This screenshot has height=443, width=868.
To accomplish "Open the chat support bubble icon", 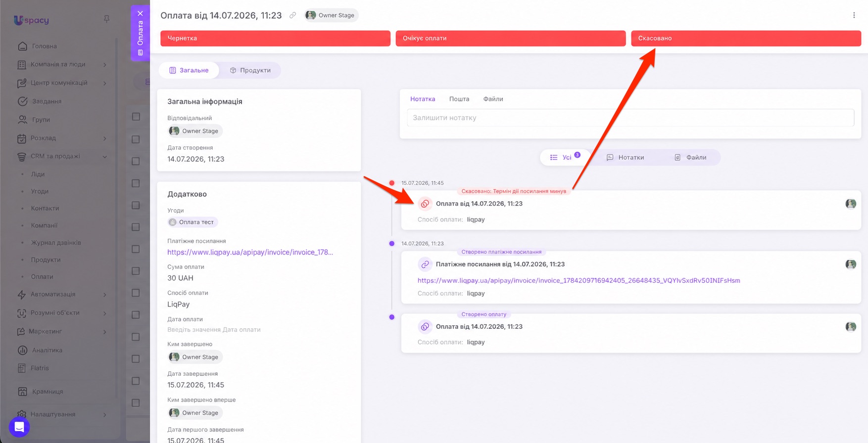I will coord(19,427).
